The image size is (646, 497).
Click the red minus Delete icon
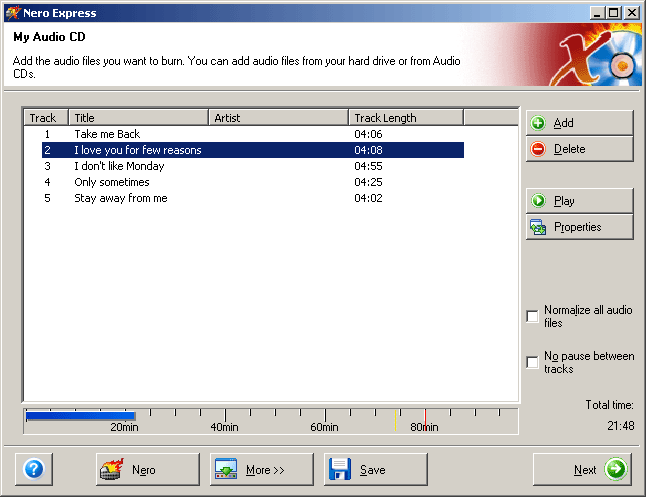538,149
